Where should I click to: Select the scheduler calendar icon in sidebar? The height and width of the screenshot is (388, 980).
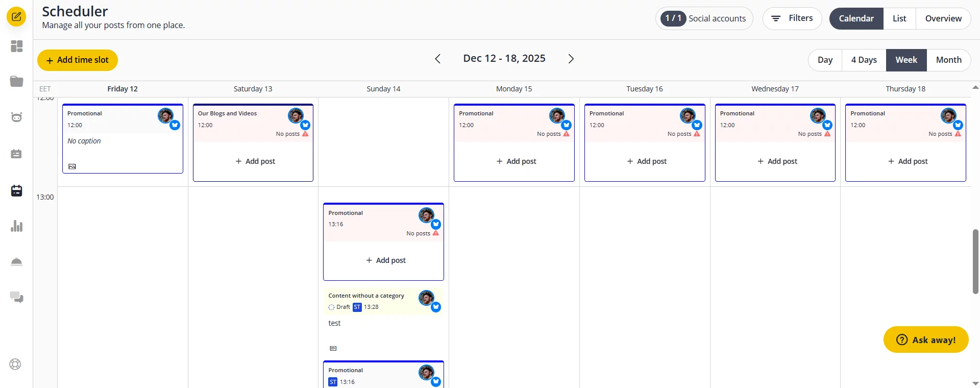(16, 191)
